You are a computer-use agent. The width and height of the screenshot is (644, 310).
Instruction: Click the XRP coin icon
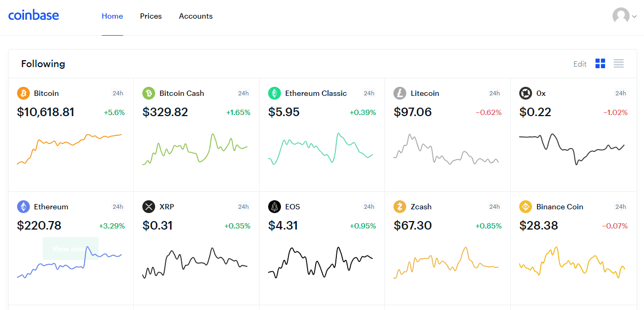(x=149, y=207)
